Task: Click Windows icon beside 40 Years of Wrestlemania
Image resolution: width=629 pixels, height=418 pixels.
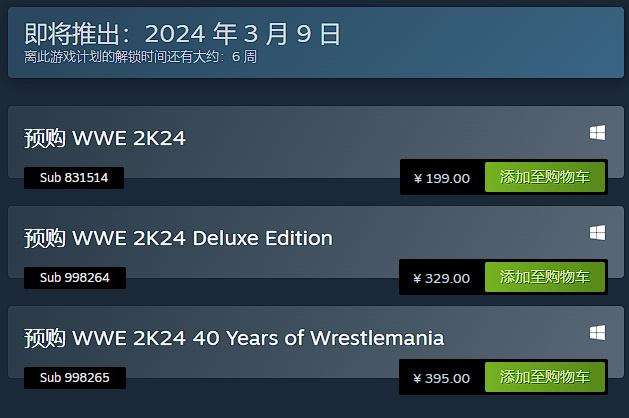Action: pos(597,333)
